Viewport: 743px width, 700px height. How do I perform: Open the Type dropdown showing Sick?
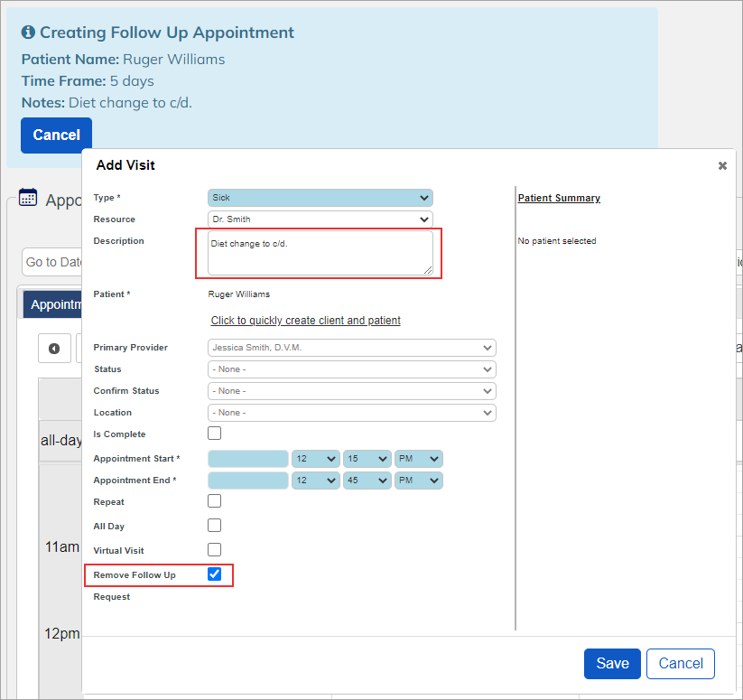[320, 198]
